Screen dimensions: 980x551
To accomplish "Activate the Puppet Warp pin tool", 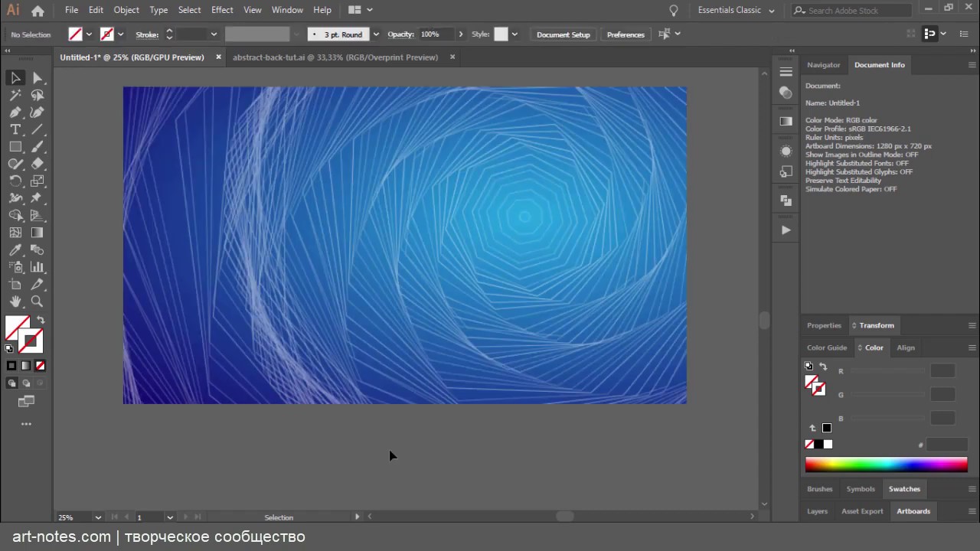I will (37, 198).
